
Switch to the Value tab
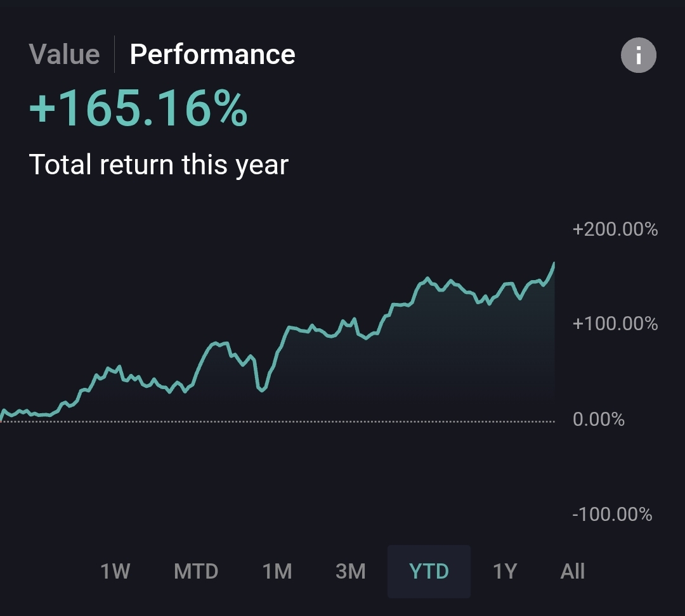(x=64, y=55)
